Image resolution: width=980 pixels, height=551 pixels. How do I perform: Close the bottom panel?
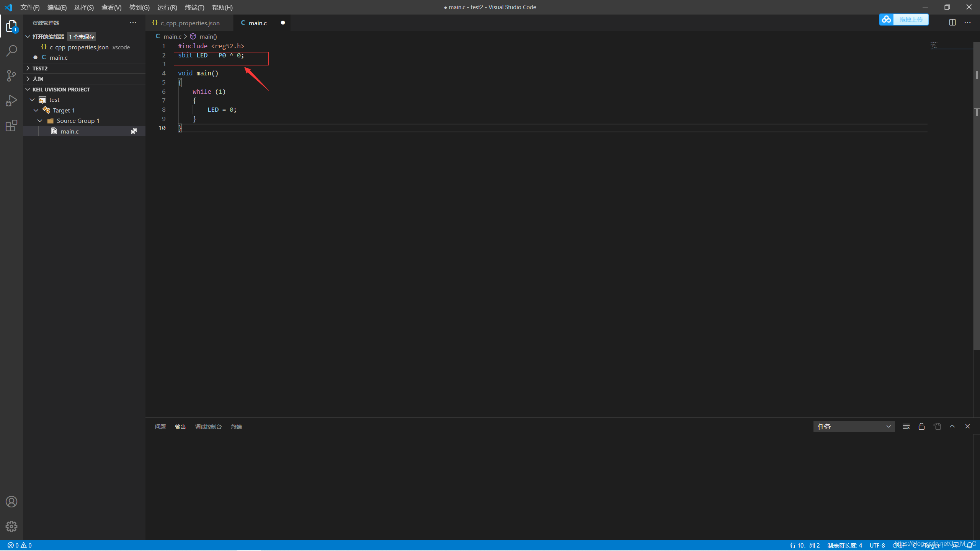(x=967, y=426)
